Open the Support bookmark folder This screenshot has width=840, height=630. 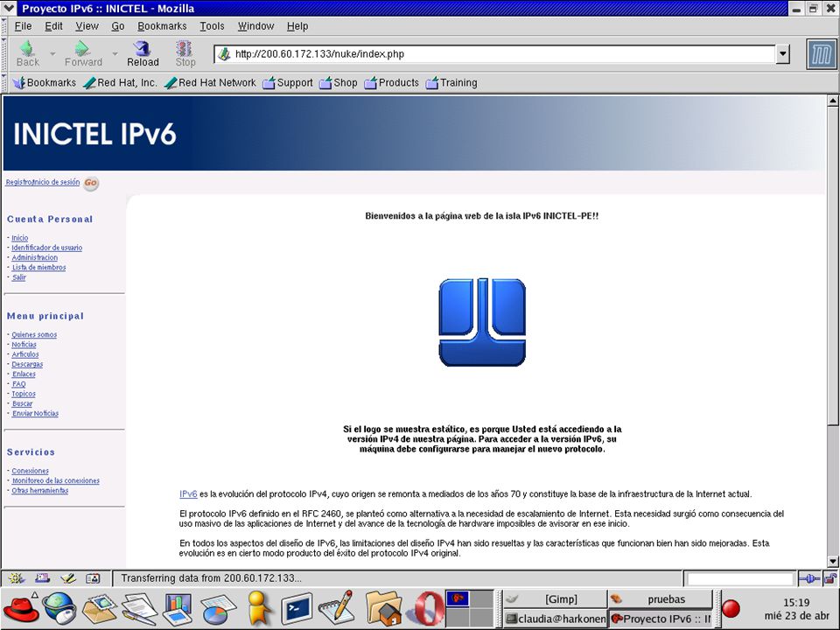pos(288,82)
